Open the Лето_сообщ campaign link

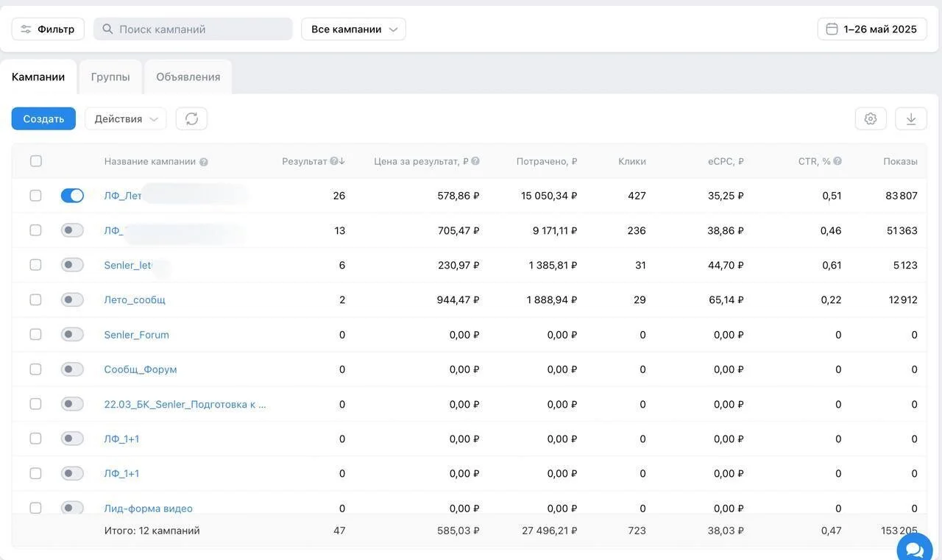coord(135,300)
